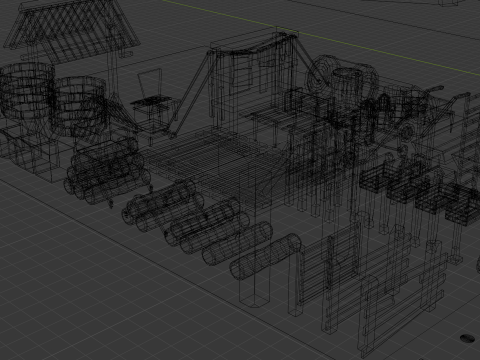Viewport: 480px width, 360px height.
Task: Select the small dark ellipse object at bottom right
Action: 467,338
